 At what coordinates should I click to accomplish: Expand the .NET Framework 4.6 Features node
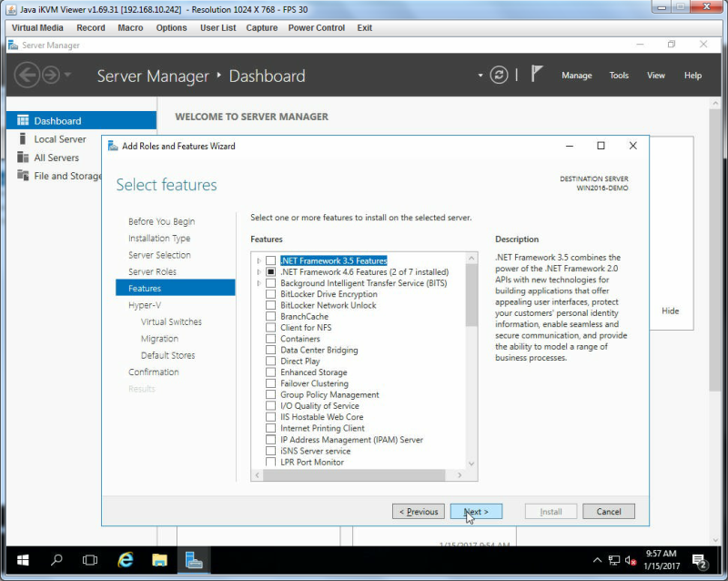[258, 272]
